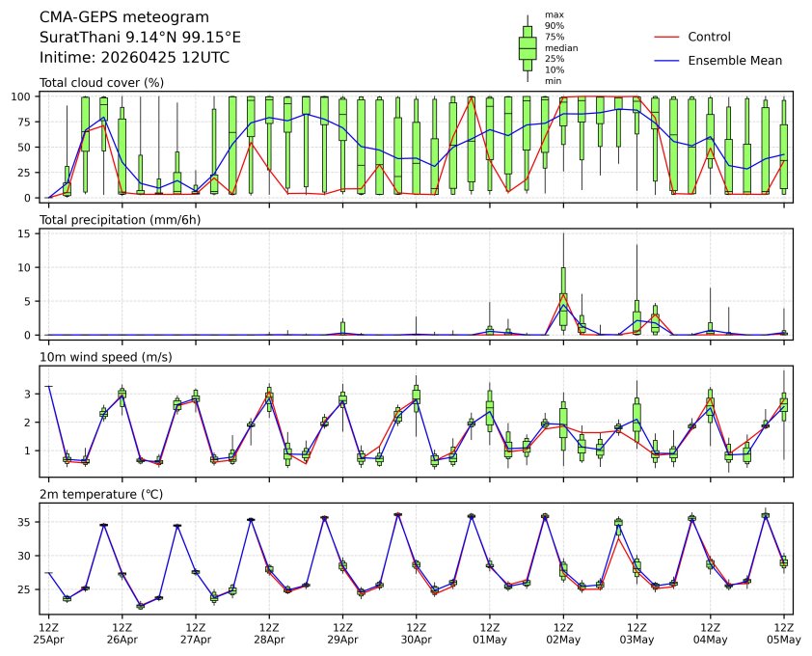Click the 12Z 25Apr x-axis label

tap(48, 632)
